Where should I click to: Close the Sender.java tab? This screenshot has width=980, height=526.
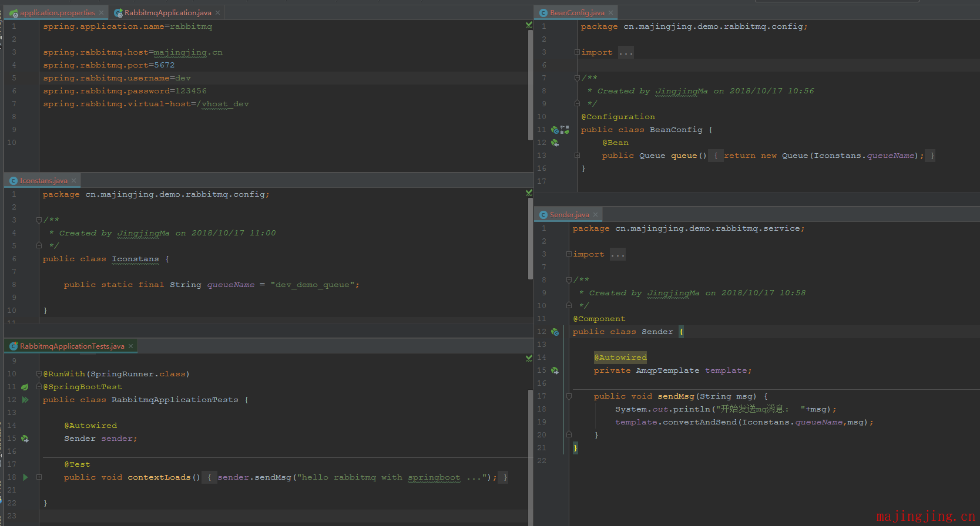tap(595, 214)
